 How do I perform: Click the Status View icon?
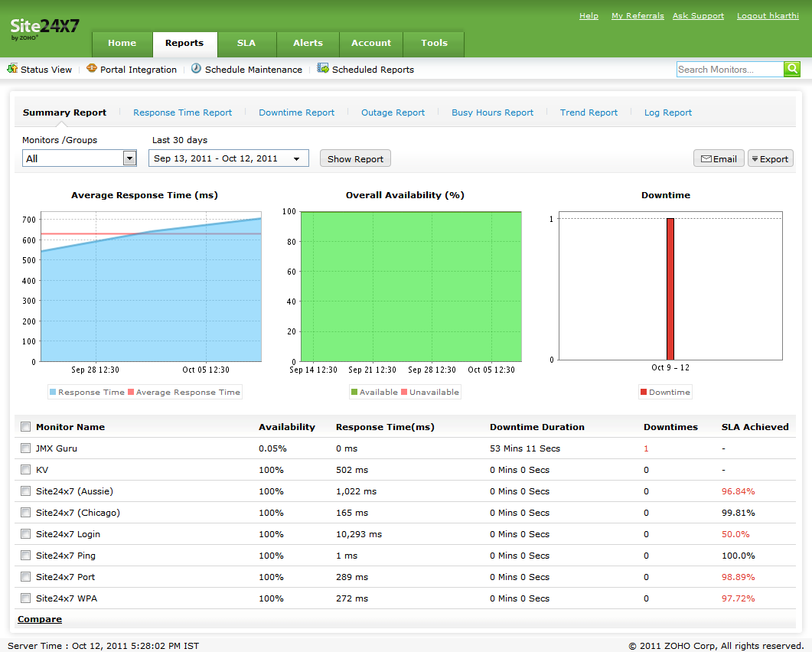(x=12, y=69)
